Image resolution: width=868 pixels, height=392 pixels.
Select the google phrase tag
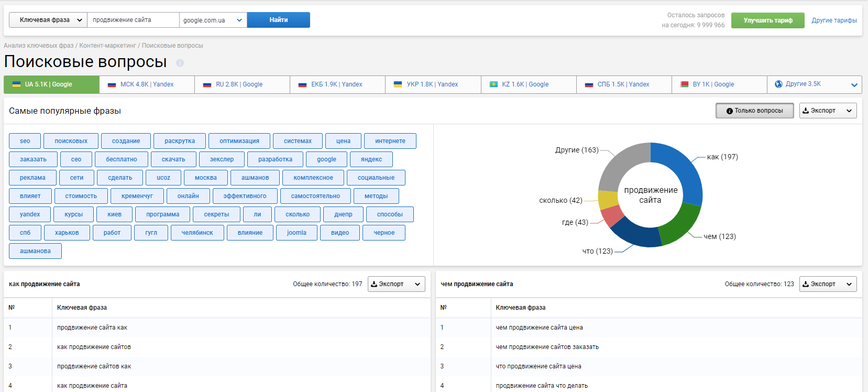(x=326, y=159)
